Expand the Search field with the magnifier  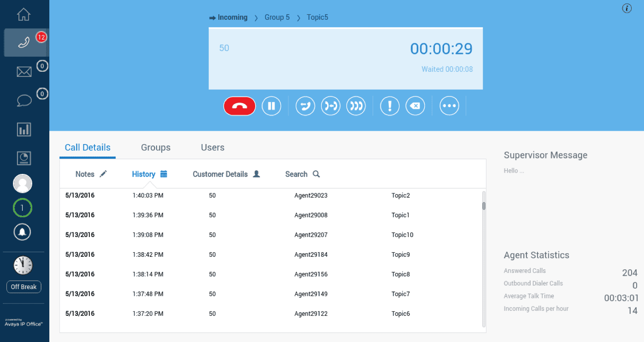click(x=316, y=174)
